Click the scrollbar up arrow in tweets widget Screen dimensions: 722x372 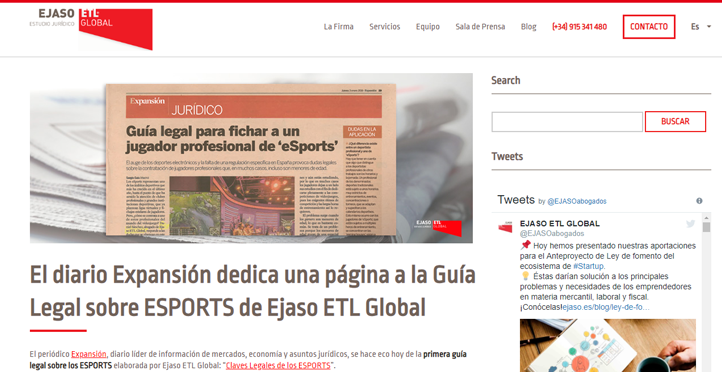[706, 217]
